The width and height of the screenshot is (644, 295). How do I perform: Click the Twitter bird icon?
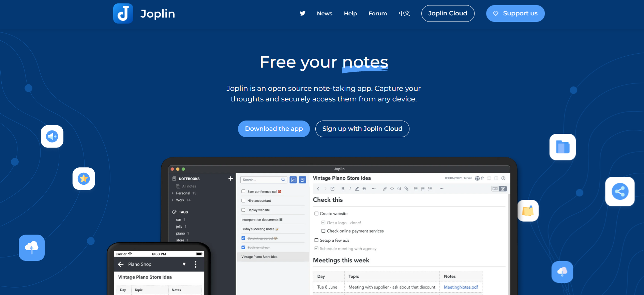tap(302, 13)
